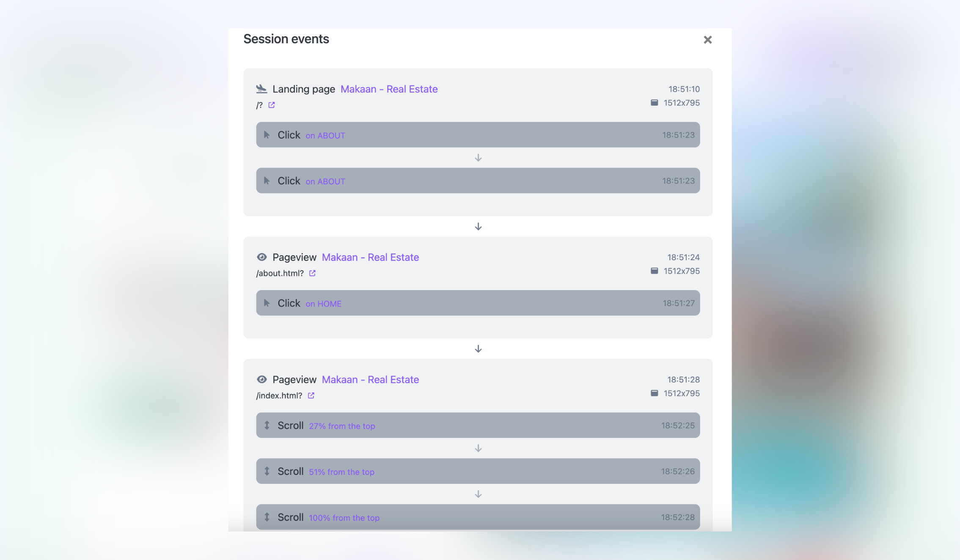Select the Click on HOME event row
The image size is (960, 560).
(x=478, y=303)
